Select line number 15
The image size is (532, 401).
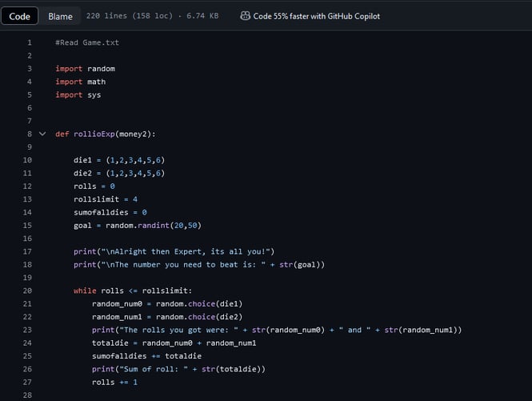pos(27,226)
